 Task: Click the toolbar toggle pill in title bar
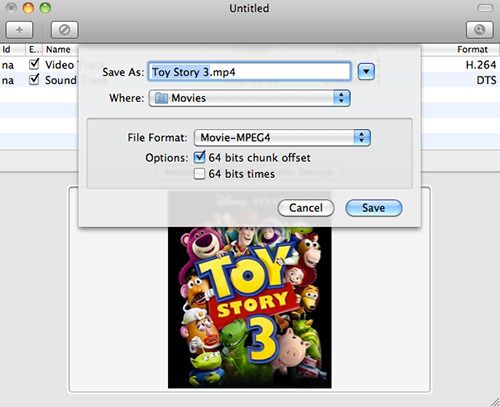pos(485,8)
